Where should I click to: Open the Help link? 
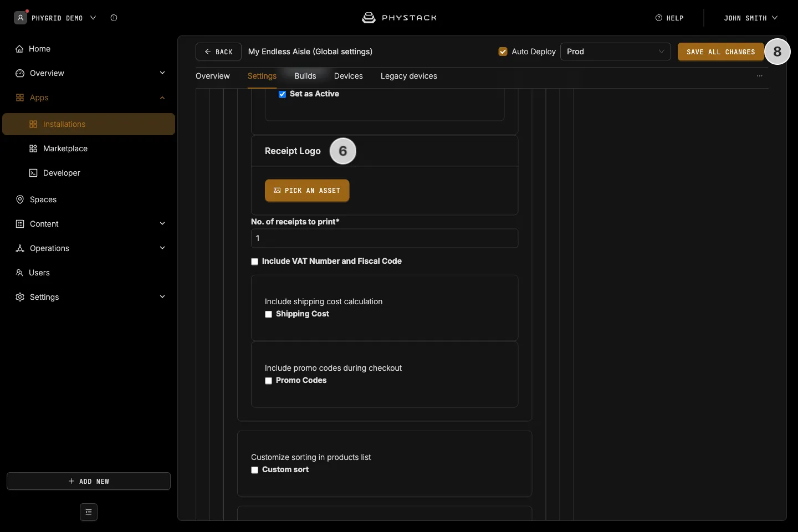[669, 18]
